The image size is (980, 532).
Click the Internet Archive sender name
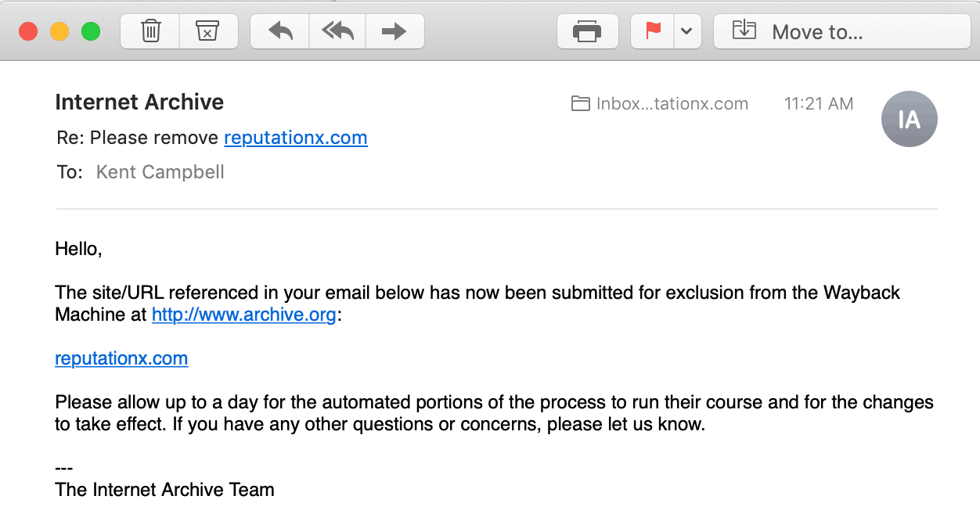point(139,102)
